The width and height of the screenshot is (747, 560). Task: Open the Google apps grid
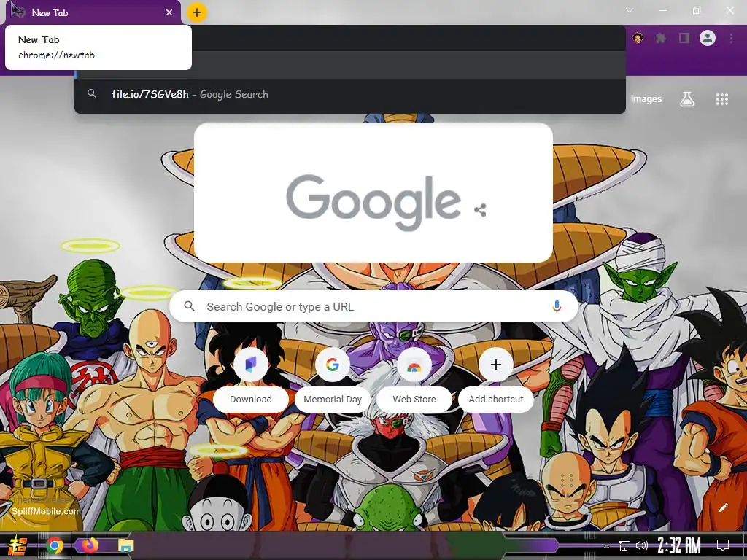721,99
